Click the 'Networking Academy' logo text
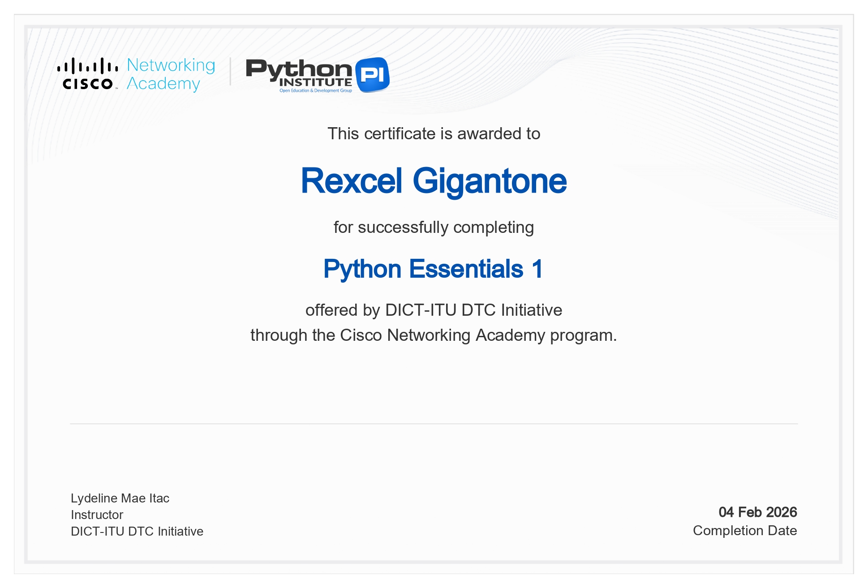This screenshot has width=868, height=588. pos(171,74)
